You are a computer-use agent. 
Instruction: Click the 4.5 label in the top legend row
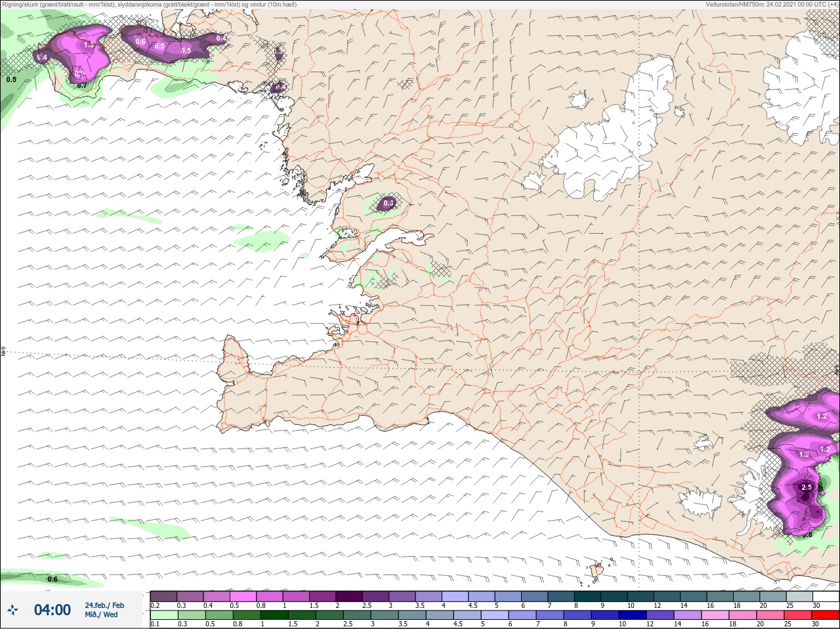tap(472, 605)
